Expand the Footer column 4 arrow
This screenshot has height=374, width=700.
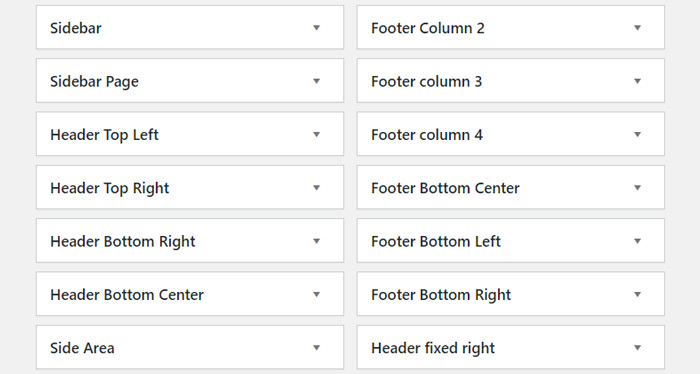pyautogui.click(x=638, y=134)
